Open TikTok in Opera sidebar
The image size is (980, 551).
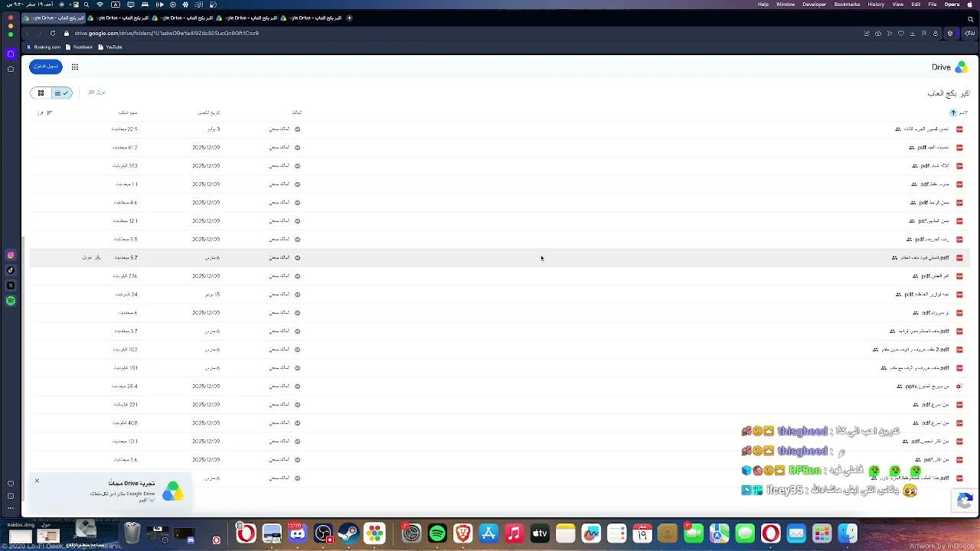11,270
